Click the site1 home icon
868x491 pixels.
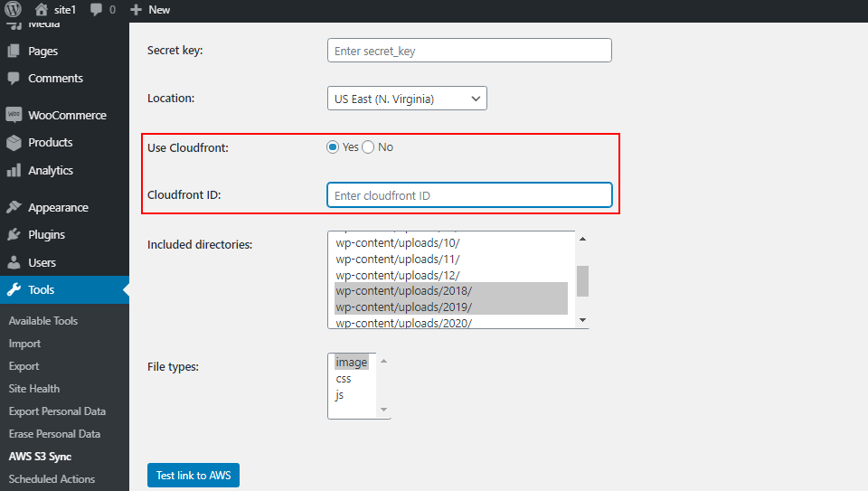point(41,9)
